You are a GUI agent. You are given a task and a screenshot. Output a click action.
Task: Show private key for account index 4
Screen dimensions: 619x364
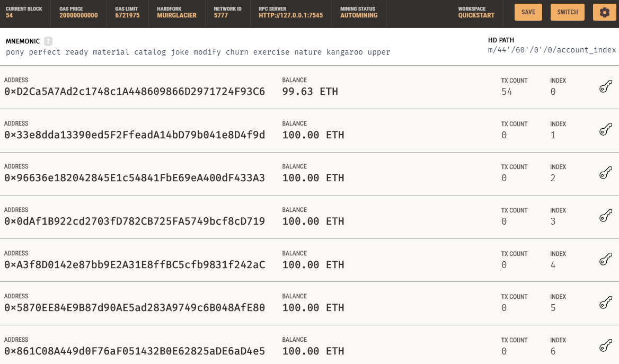point(606,260)
